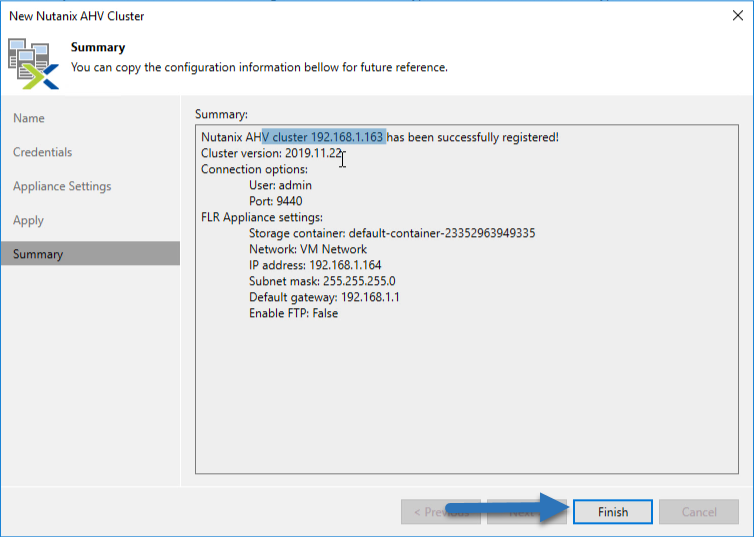This screenshot has width=754, height=537.
Task: Click the 'Enable FTP: False' line
Action: click(x=293, y=313)
